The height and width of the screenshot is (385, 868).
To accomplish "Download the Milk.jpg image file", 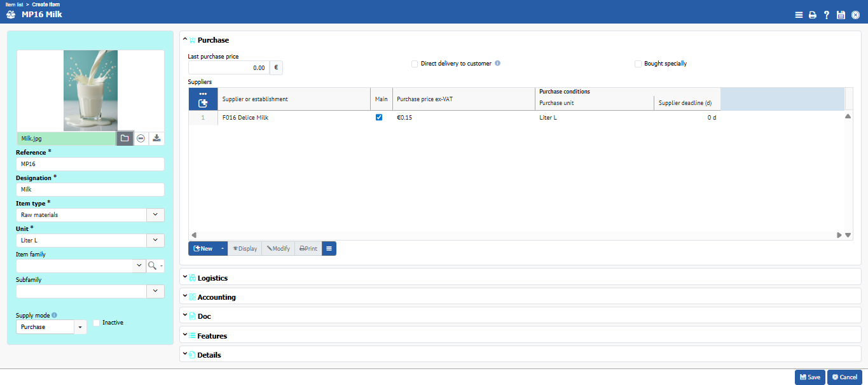I will [156, 138].
